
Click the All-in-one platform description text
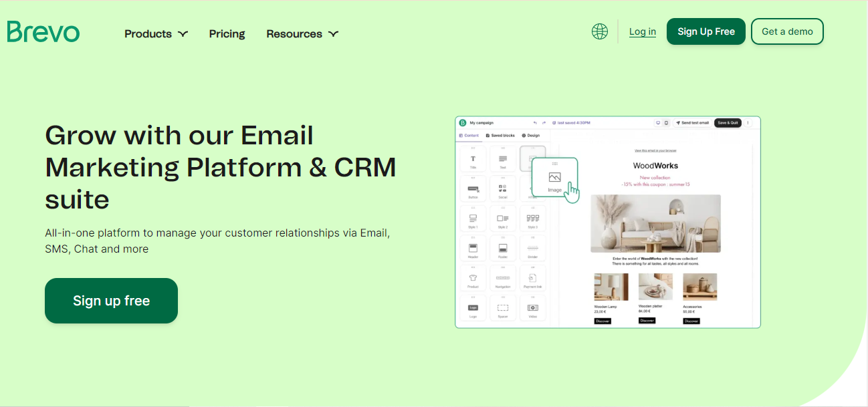click(217, 241)
